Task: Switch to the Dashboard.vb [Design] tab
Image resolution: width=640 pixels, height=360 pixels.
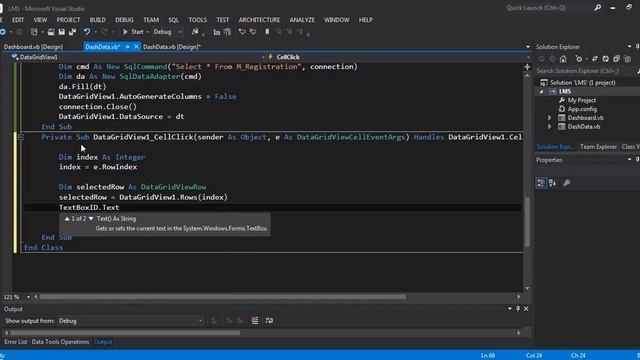Action: pyautogui.click(x=33, y=47)
